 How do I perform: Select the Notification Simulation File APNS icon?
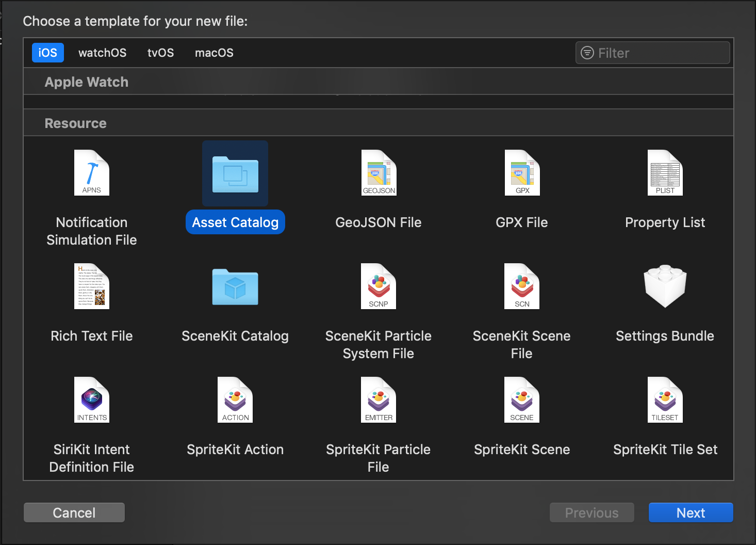[92, 173]
